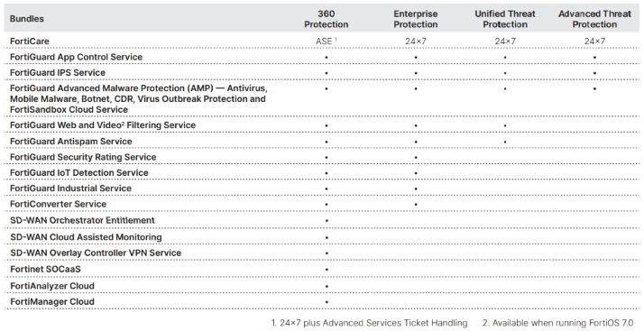644x331 pixels.
Task: Click the Unified Threat Protection header
Action: (x=505, y=19)
